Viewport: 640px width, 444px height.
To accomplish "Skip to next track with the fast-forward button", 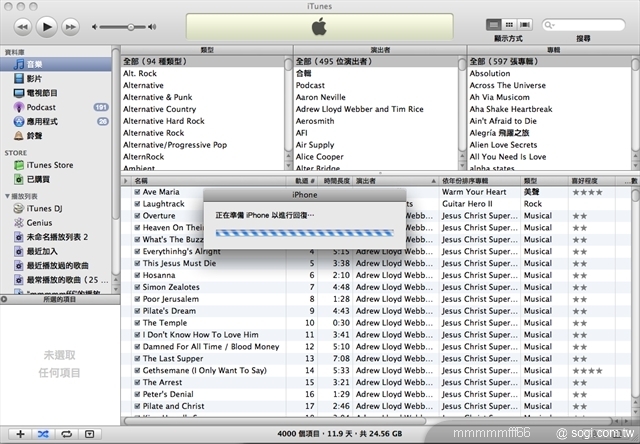I will coord(70,27).
